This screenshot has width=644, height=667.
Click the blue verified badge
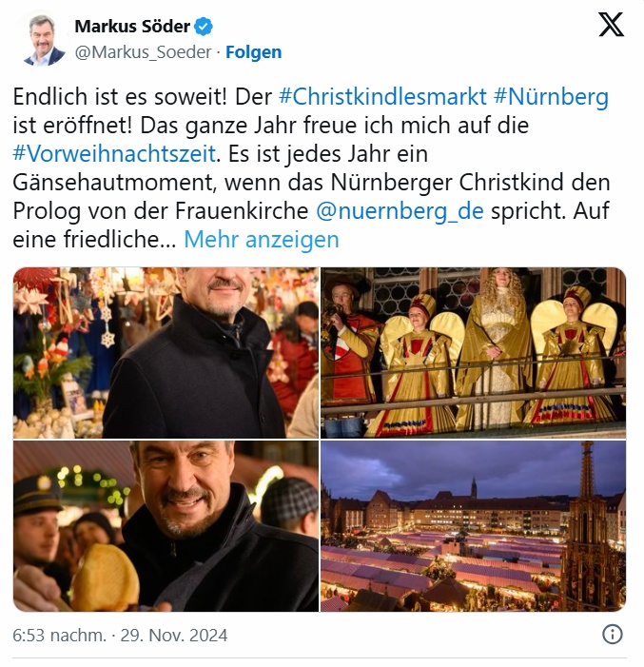pyautogui.click(x=204, y=27)
